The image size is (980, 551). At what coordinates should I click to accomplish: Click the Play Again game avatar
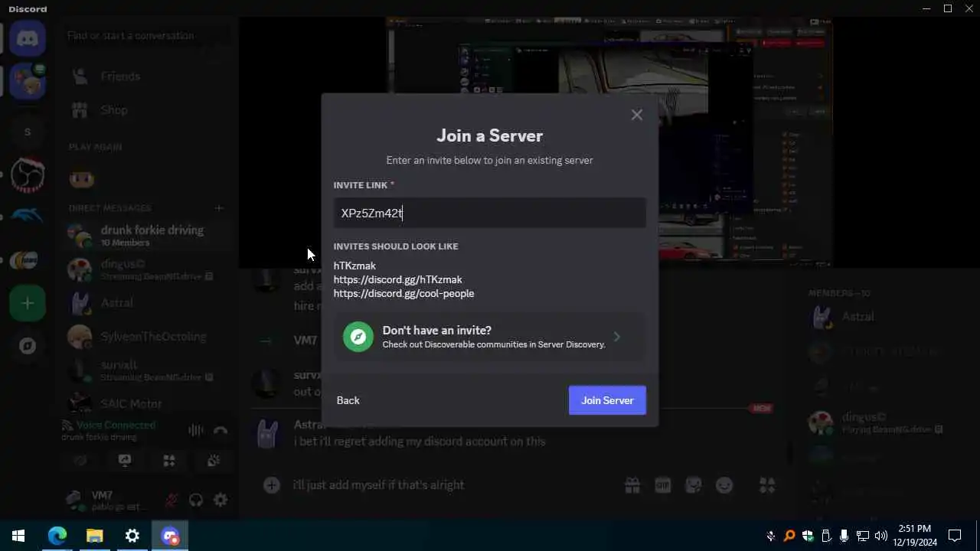81,179
